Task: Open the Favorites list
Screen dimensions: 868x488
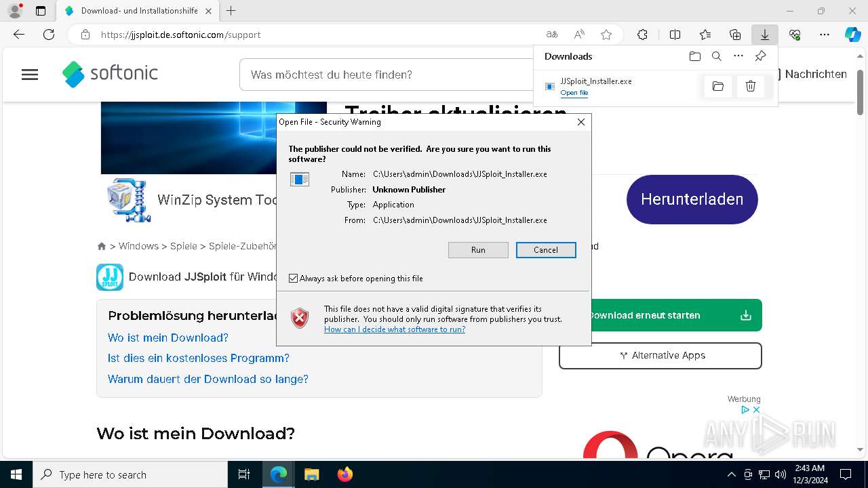Action: tap(705, 35)
